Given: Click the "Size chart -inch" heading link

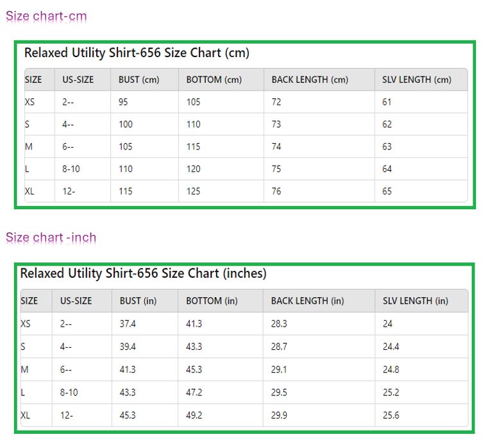Looking at the screenshot, I should [51, 237].
